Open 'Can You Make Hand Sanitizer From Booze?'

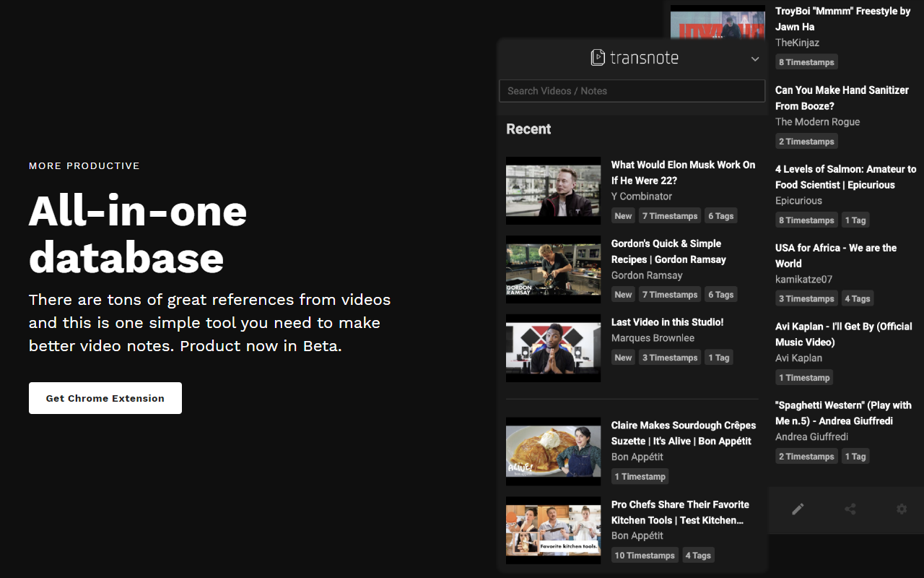tap(842, 98)
